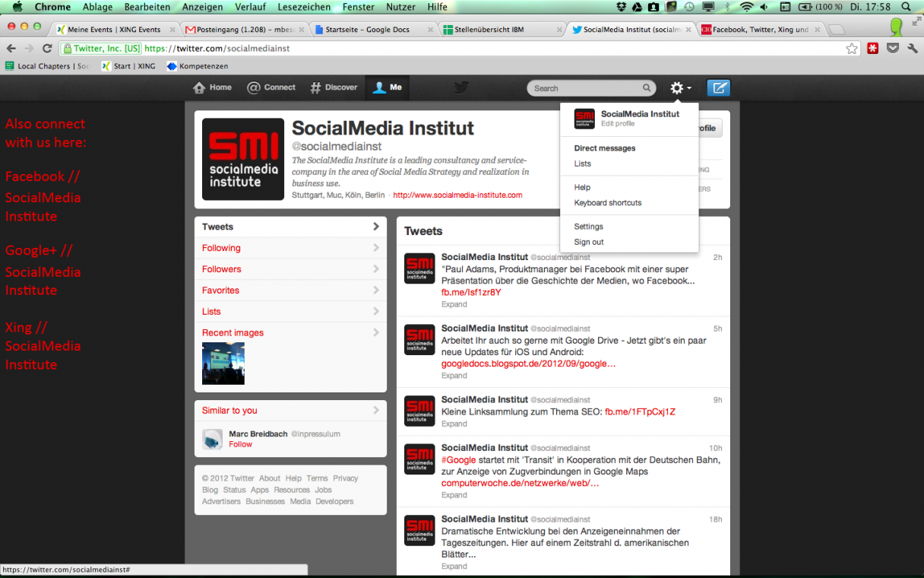The height and width of the screenshot is (578, 924).
Task: Open Kompetenzen bookmark
Action: pos(198,66)
